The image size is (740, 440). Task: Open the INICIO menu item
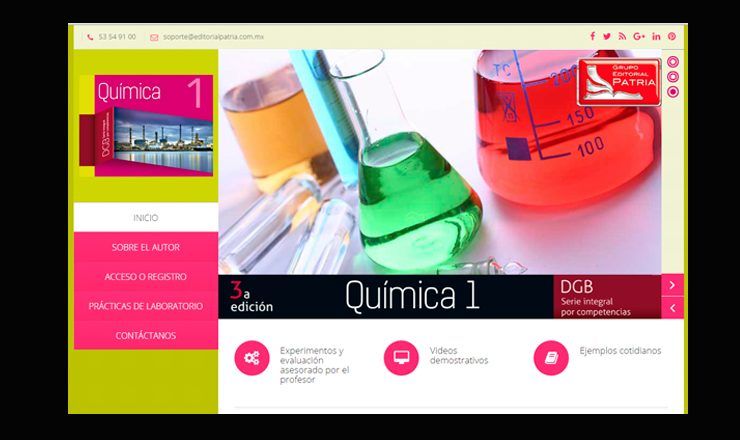click(146, 218)
